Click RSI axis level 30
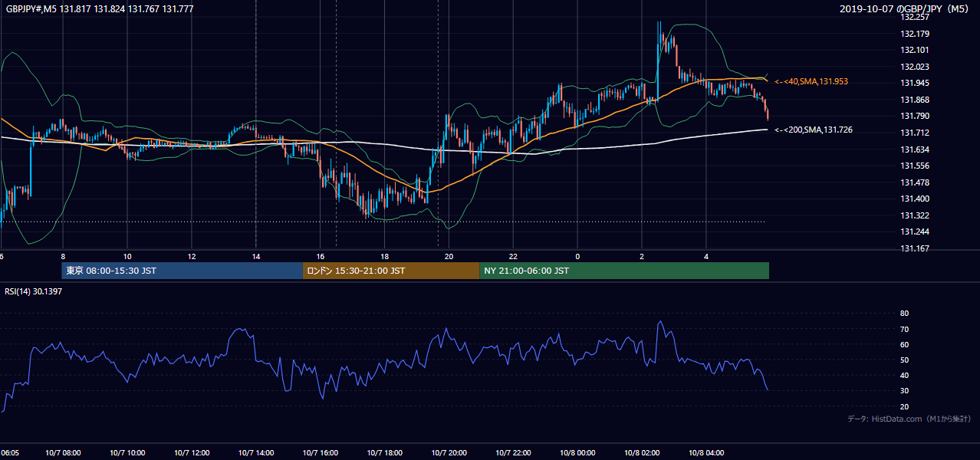The width and height of the screenshot is (980, 460). click(904, 391)
